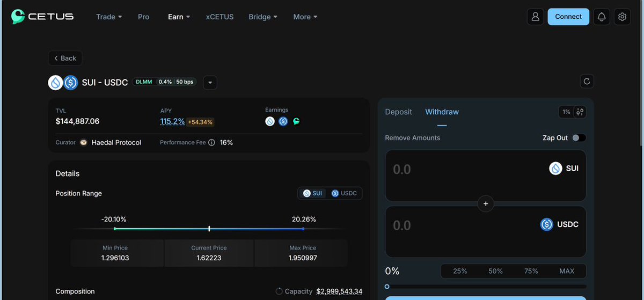
Task: Click the plus icon between token inputs
Action: (486, 203)
